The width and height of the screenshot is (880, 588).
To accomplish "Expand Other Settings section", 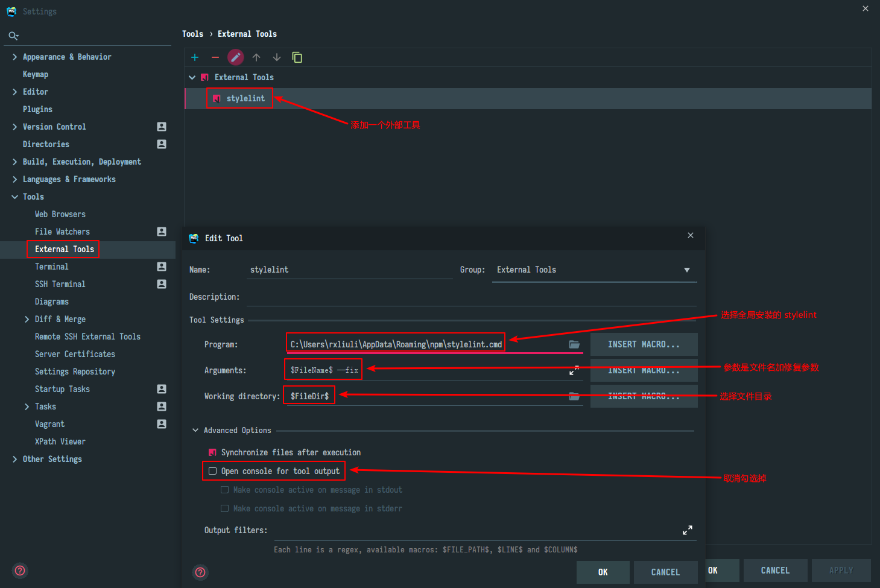I will (14, 459).
